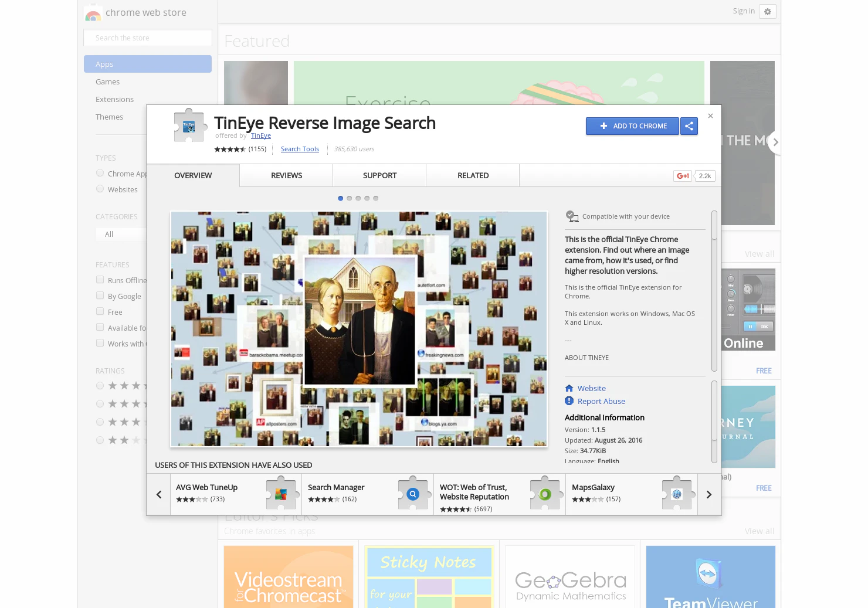This screenshot has width=868, height=608.
Task: Click the Add to Chrome button
Action: pos(632,126)
